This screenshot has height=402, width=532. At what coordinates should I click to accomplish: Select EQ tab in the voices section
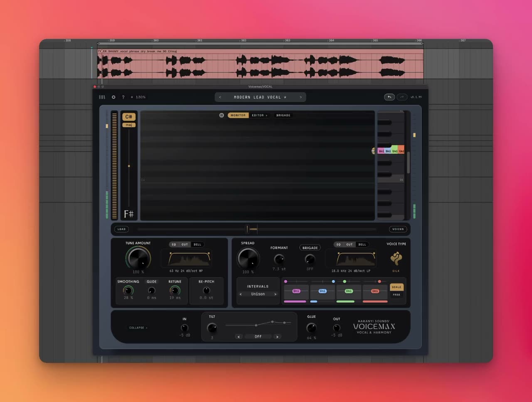pyautogui.click(x=339, y=245)
